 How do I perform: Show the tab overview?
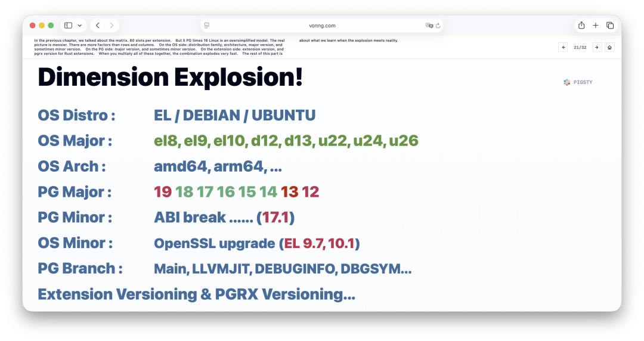[610, 26]
